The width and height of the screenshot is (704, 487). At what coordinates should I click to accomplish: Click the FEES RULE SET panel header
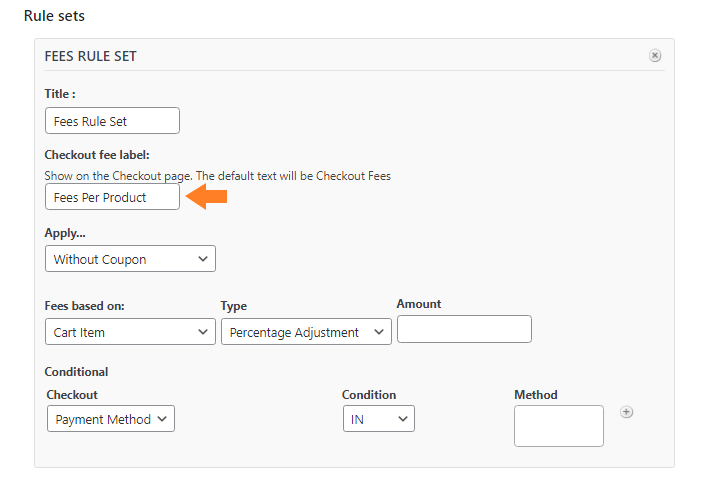pyautogui.click(x=90, y=56)
